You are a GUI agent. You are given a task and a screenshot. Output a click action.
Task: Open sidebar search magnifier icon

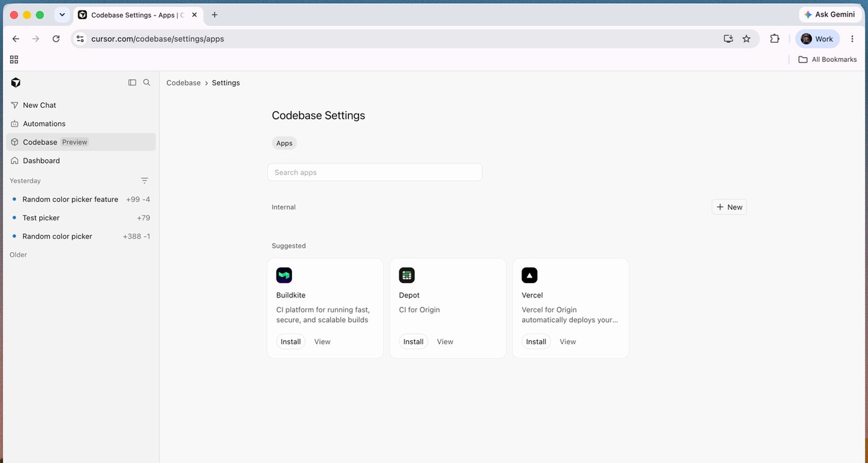(147, 82)
